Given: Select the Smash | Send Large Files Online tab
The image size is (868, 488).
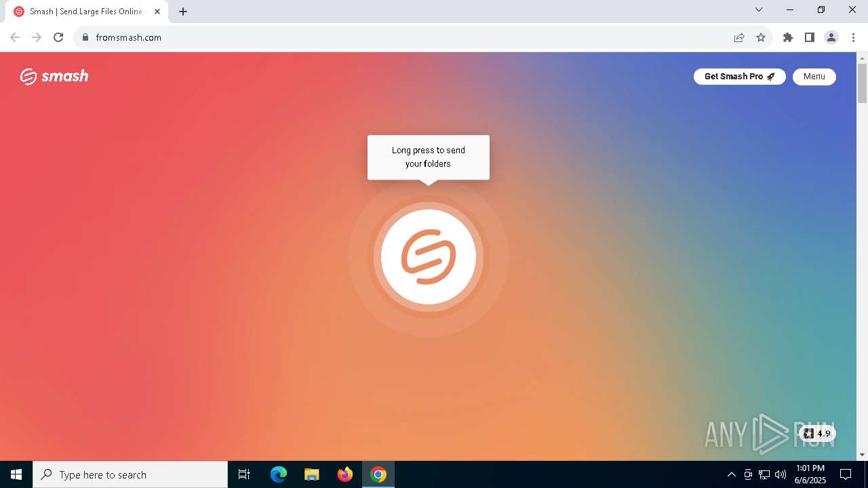Looking at the screenshot, I should tap(87, 12).
